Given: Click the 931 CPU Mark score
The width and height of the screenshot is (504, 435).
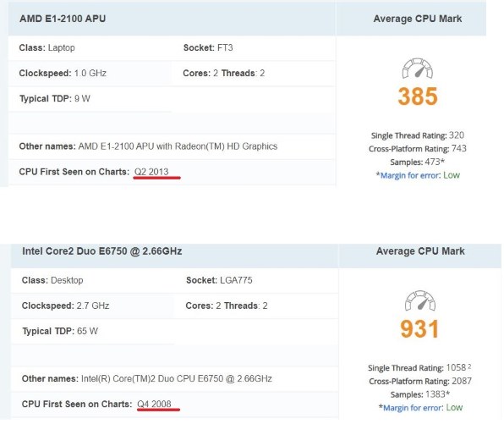Looking at the screenshot, I should tap(419, 328).
